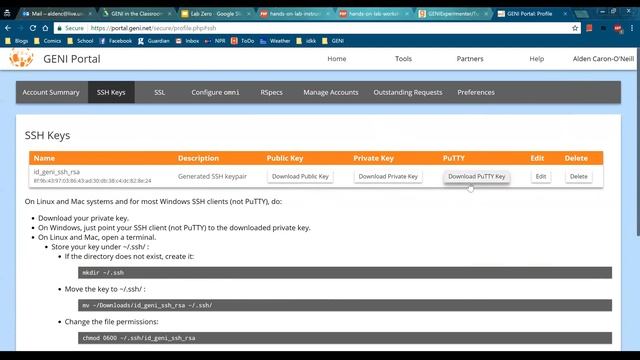Screen dimensions: 640x360
Task: Click Download Private Key button
Action: tap(388, 176)
